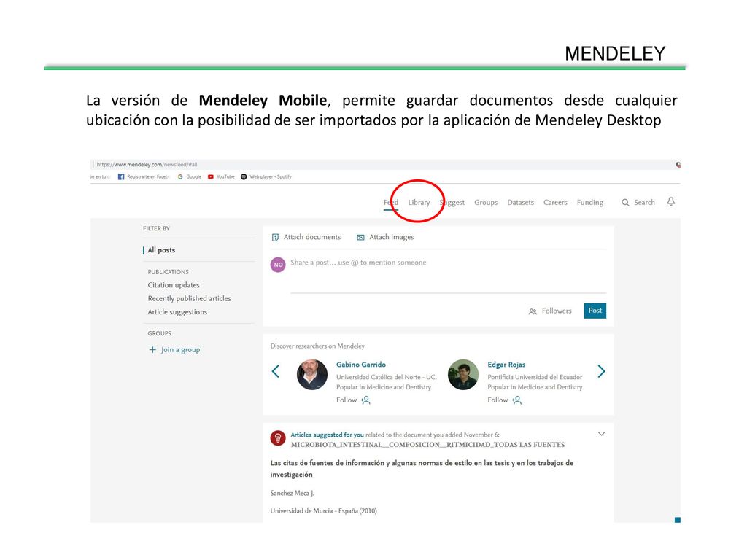Screen dimensions: 747x560
Task: Click the Attach documents label
Action: (x=312, y=237)
